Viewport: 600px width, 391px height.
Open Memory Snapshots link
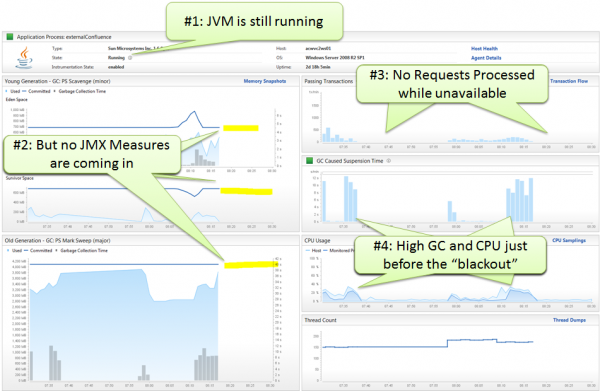[x=265, y=81]
